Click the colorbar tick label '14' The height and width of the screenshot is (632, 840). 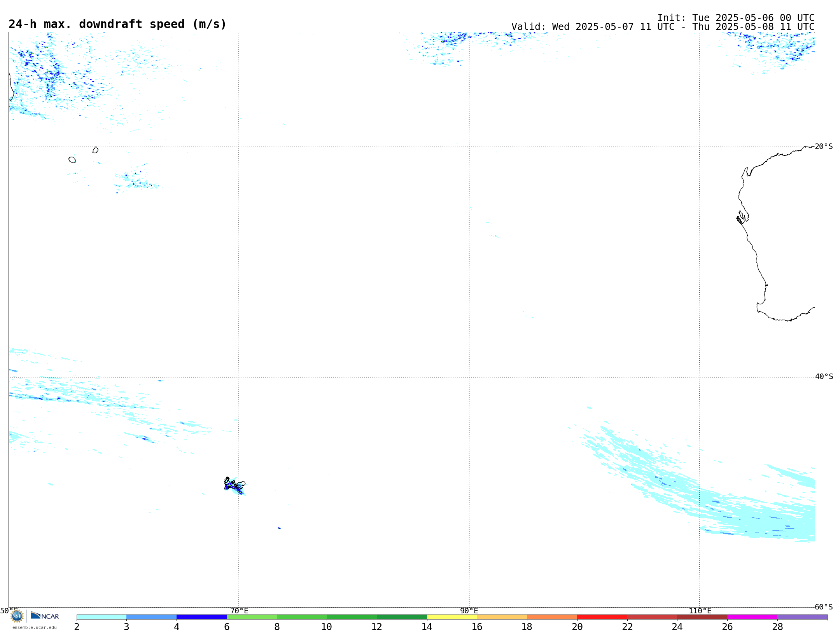tap(427, 627)
